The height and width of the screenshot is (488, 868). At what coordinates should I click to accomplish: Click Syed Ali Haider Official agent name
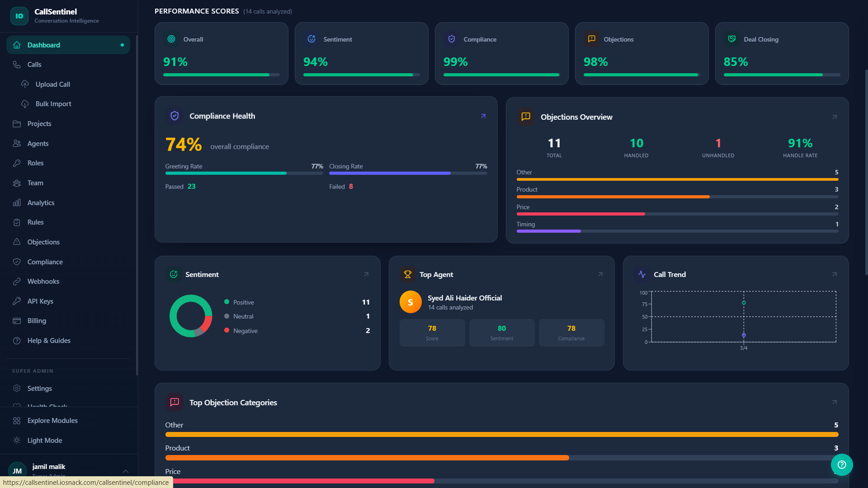pyautogui.click(x=465, y=298)
